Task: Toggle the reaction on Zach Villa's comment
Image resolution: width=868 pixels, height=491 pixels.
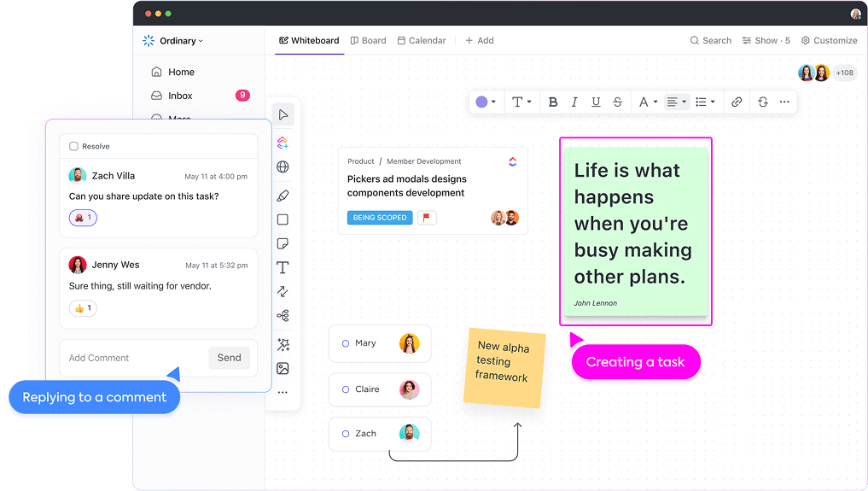Action: [x=83, y=218]
